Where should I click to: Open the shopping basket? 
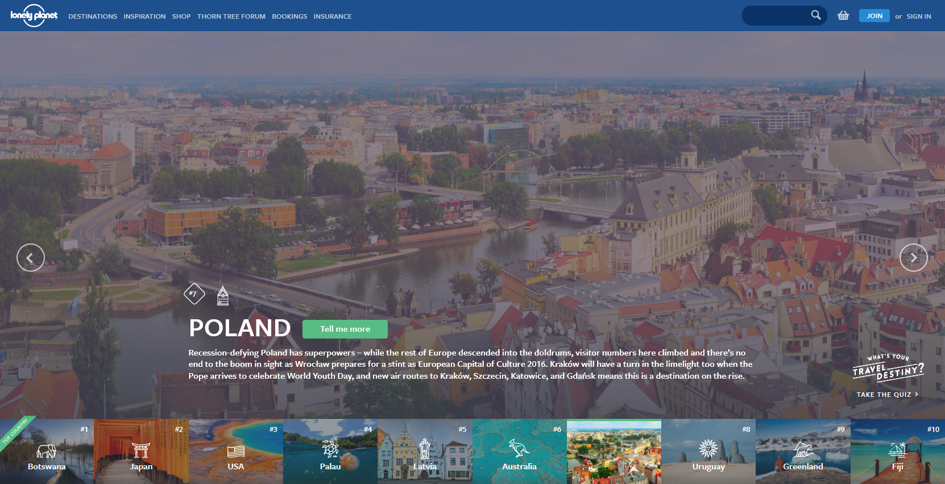[x=843, y=16]
